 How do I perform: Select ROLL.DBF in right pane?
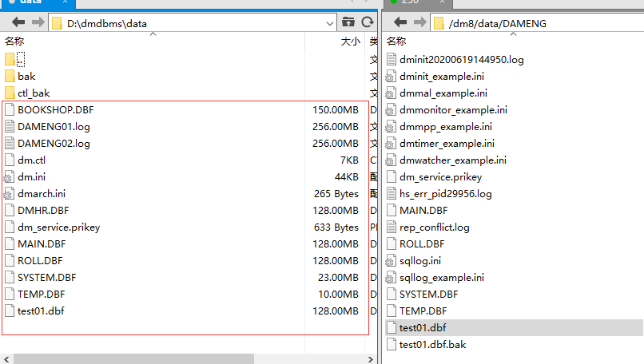point(421,244)
